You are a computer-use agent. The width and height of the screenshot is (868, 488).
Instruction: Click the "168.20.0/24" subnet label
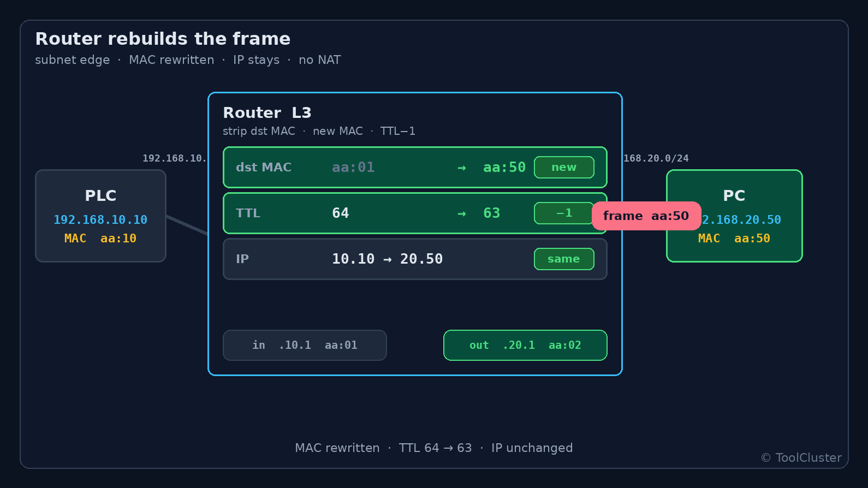[x=656, y=158]
